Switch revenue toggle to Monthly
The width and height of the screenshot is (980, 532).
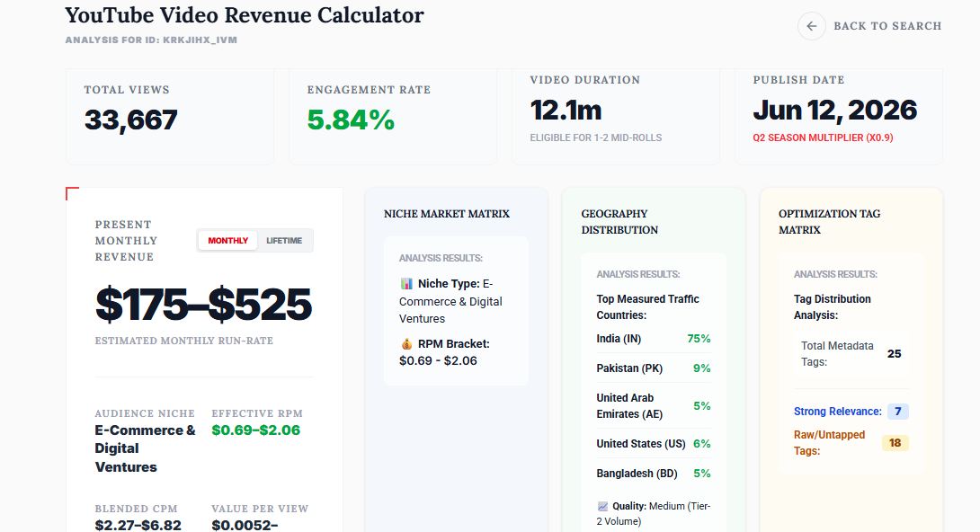click(x=227, y=241)
